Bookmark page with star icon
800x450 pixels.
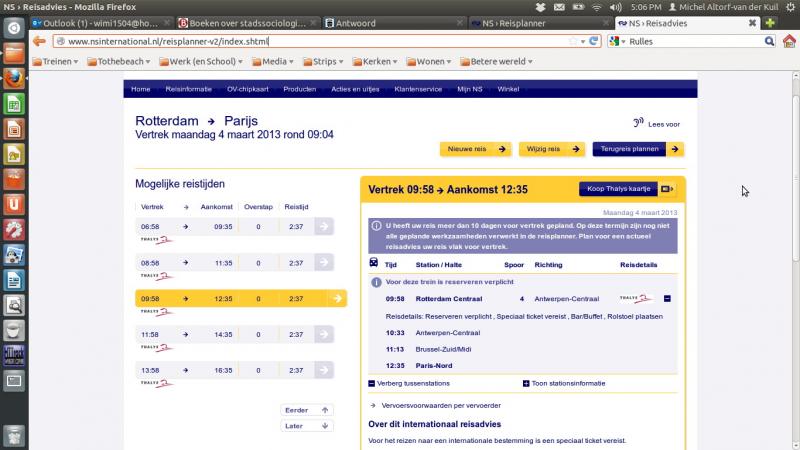[573, 41]
